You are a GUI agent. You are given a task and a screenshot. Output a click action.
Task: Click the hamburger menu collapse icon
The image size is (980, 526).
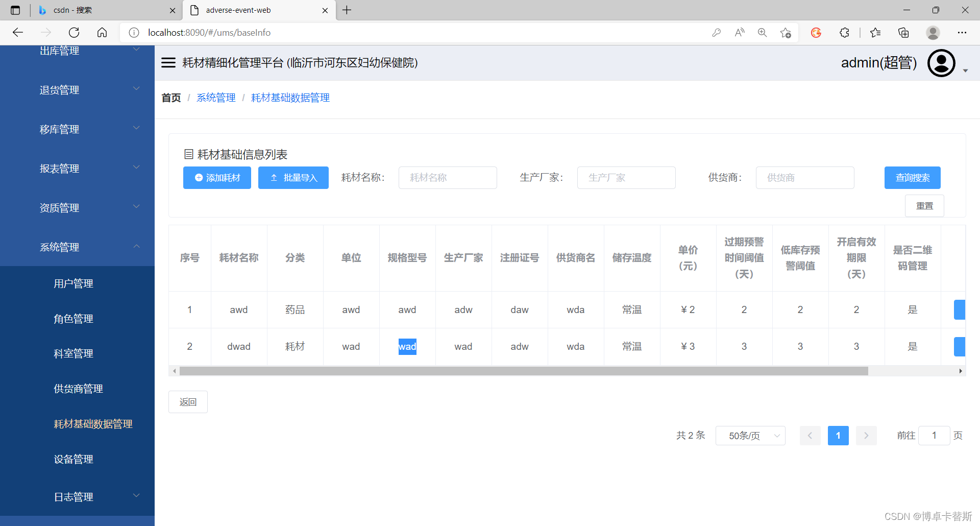coord(168,63)
